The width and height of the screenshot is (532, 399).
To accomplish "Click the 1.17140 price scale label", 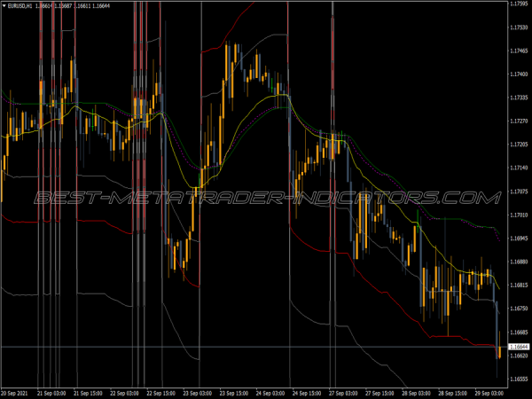I will coord(519,168).
